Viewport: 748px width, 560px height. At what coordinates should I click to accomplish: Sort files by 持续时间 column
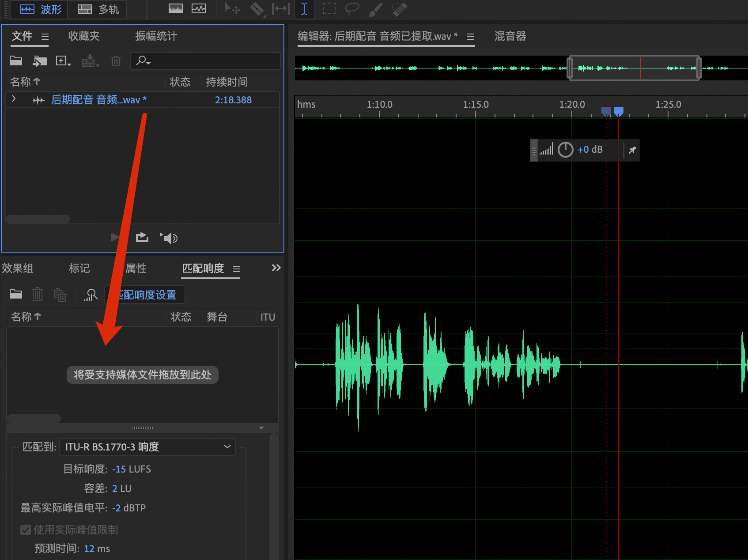click(x=227, y=82)
